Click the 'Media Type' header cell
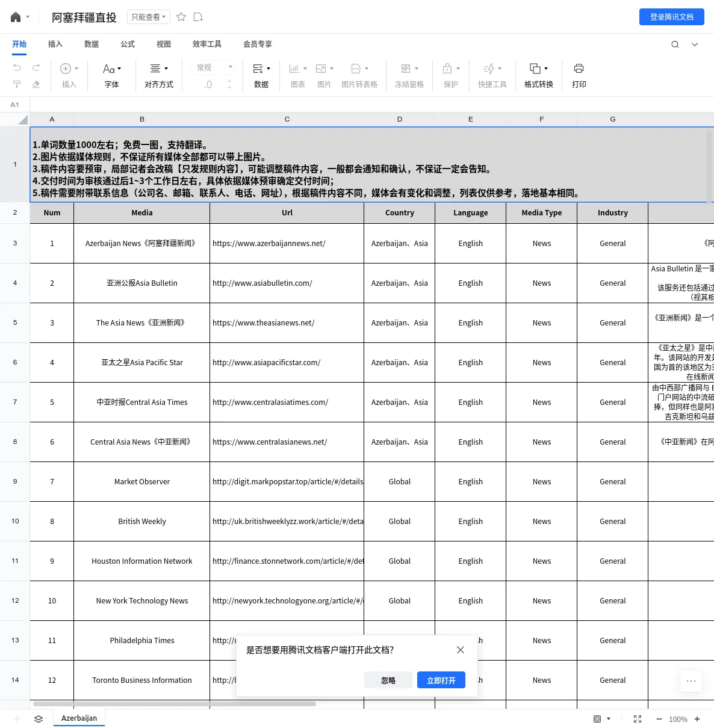This screenshot has height=728, width=714. point(542,213)
